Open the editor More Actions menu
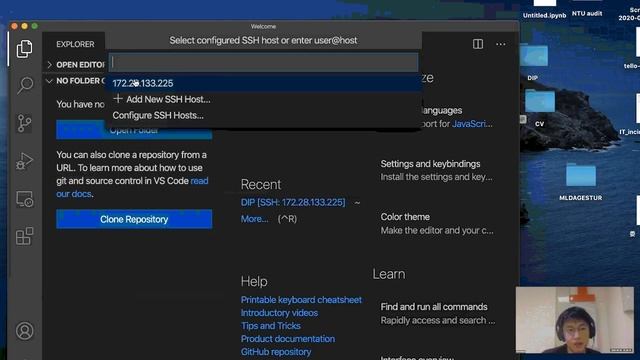Image resolution: width=640 pixels, height=360 pixels. tap(500, 44)
